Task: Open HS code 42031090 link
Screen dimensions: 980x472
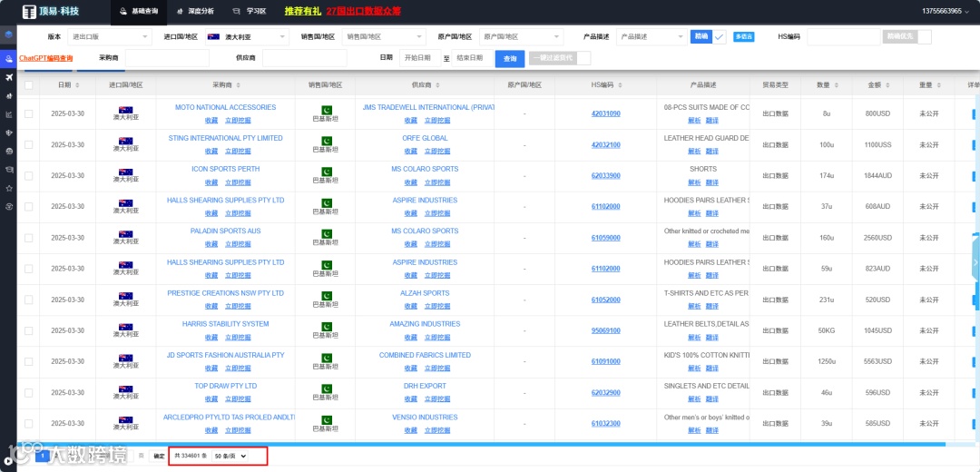Action: 605,113
